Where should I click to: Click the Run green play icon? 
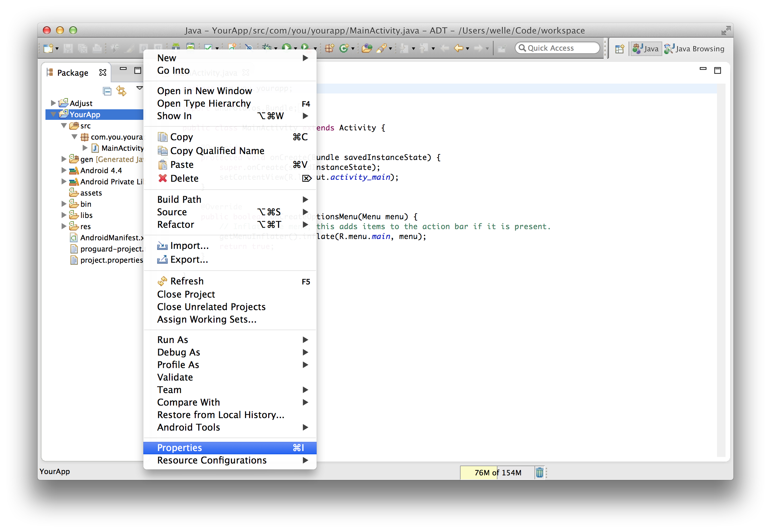coord(286,48)
